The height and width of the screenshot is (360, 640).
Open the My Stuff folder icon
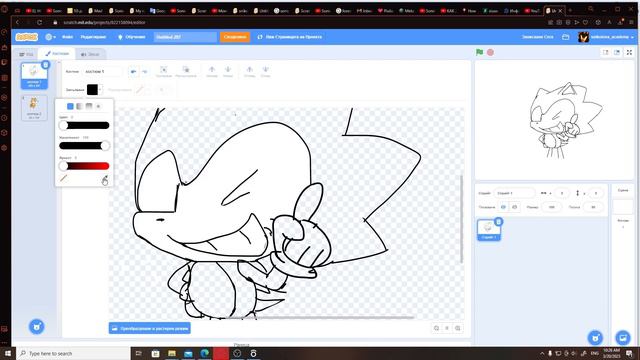565,37
